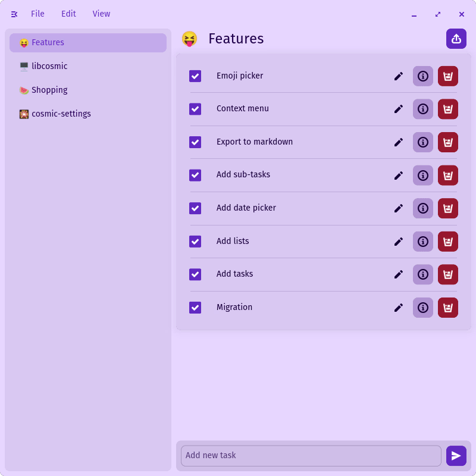Delete the Migration task with trash icon
476x476 pixels.
[x=448, y=308]
